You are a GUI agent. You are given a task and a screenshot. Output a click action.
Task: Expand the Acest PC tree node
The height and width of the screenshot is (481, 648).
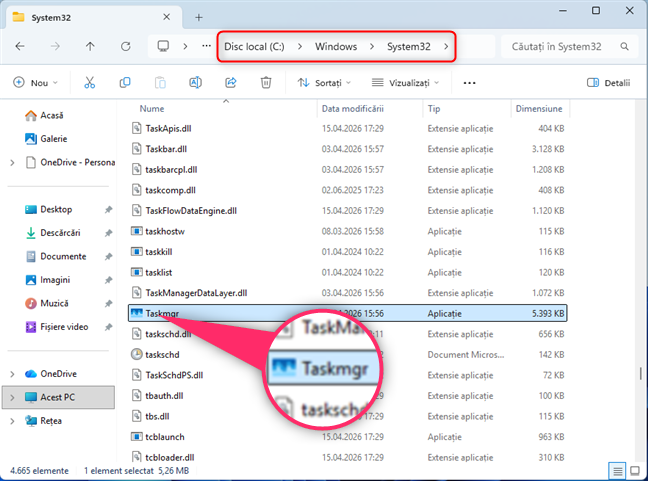point(12,398)
